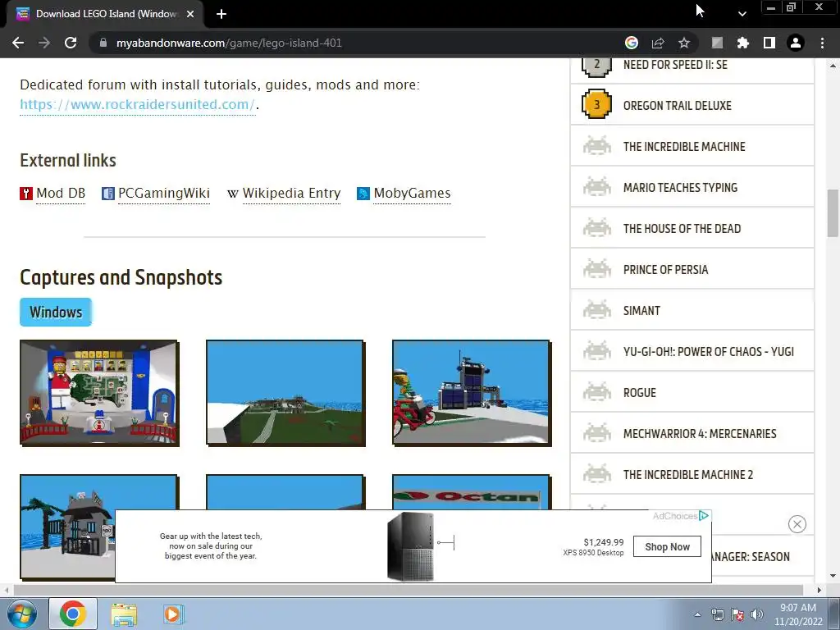The width and height of the screenshot is (840, 630).
Task: Open the LEGO info center screenshot
Action: (x=99, y=393)
